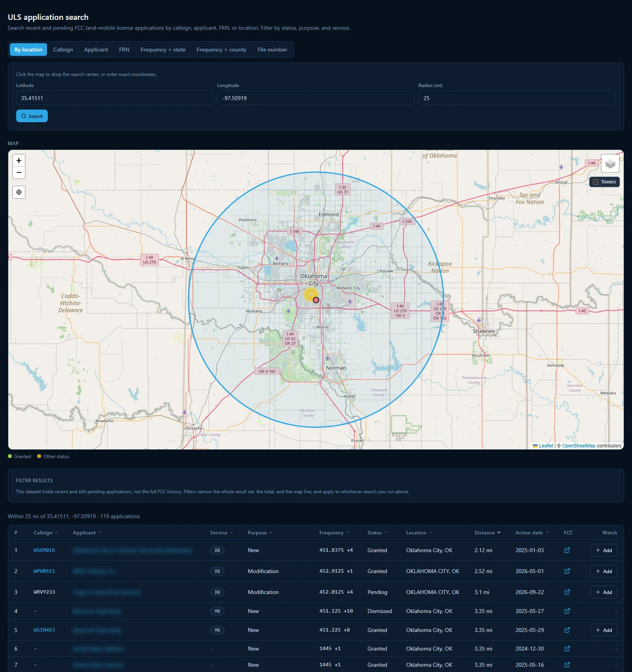
Task: Open FCC external link for WRVY233 row
Action: click(x=567, y=592)
